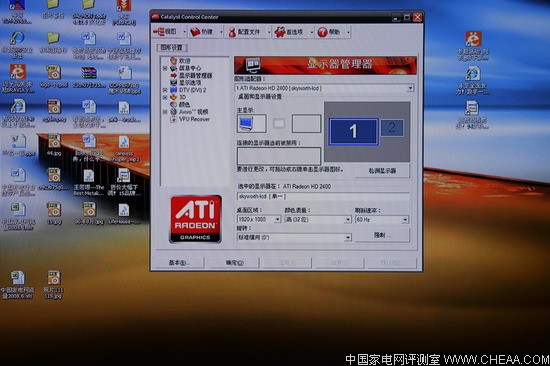Open the 配置文件 (Profiles) toolbar icon
Screen dimensions: 550x366
click(232, 32)
